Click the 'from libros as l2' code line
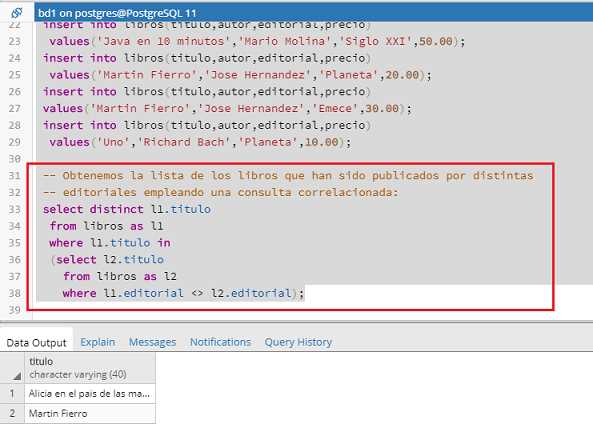 (x=120, y=277)
